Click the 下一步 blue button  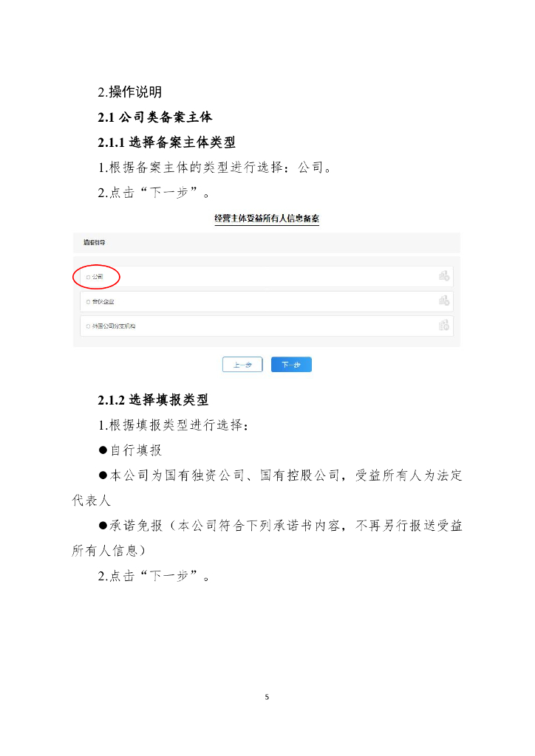tap(291, 365)
